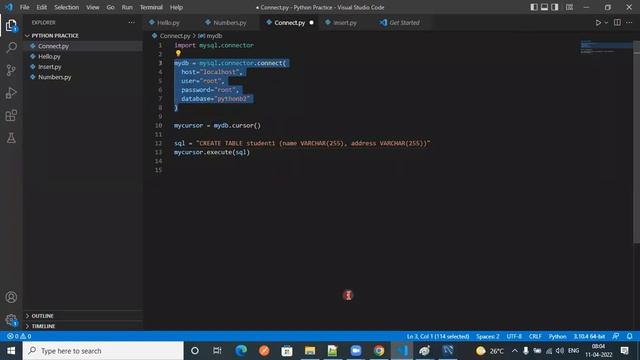Toggle the Panel layout button

point(544,7)
